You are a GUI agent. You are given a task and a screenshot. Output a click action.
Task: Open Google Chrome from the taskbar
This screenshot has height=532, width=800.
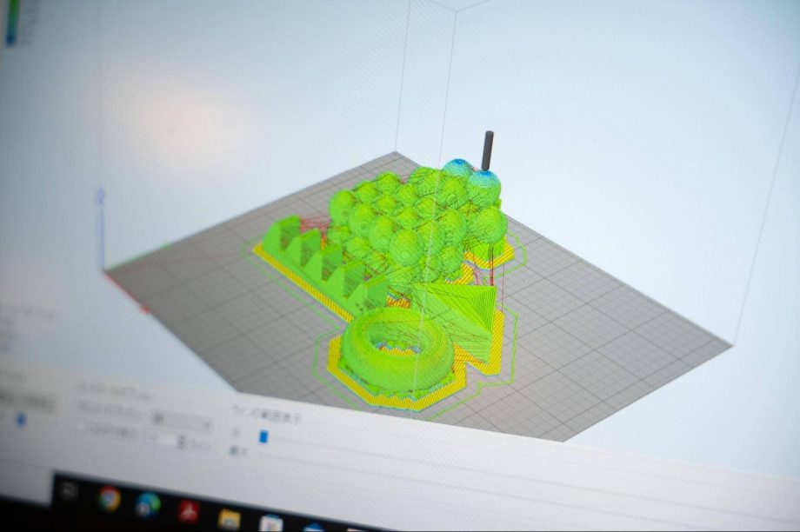pyautogui.click(x=109, y=497)
